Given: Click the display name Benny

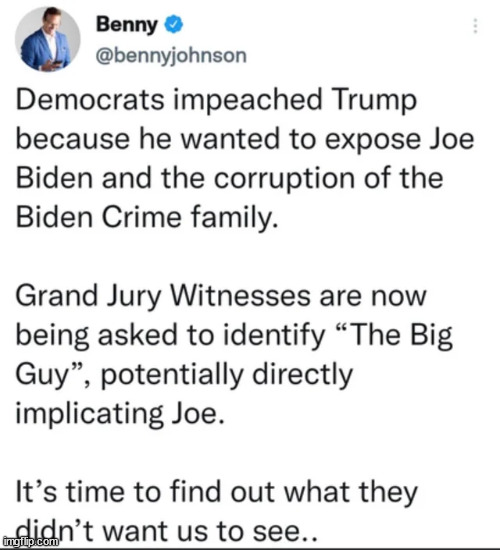Looking at the screenshot, I should pyautogui.click(x=127, y=25).
